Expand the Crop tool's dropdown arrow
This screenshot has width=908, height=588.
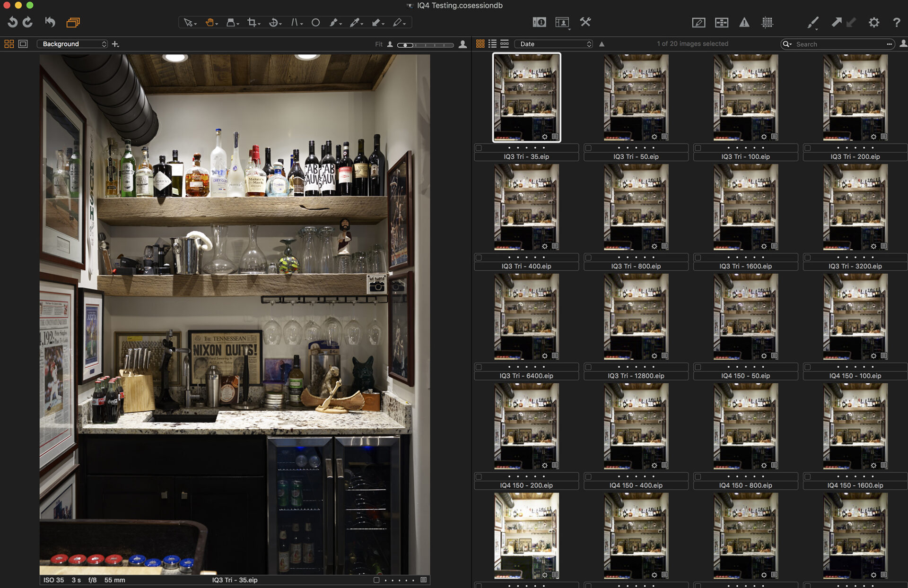point(260,23)
